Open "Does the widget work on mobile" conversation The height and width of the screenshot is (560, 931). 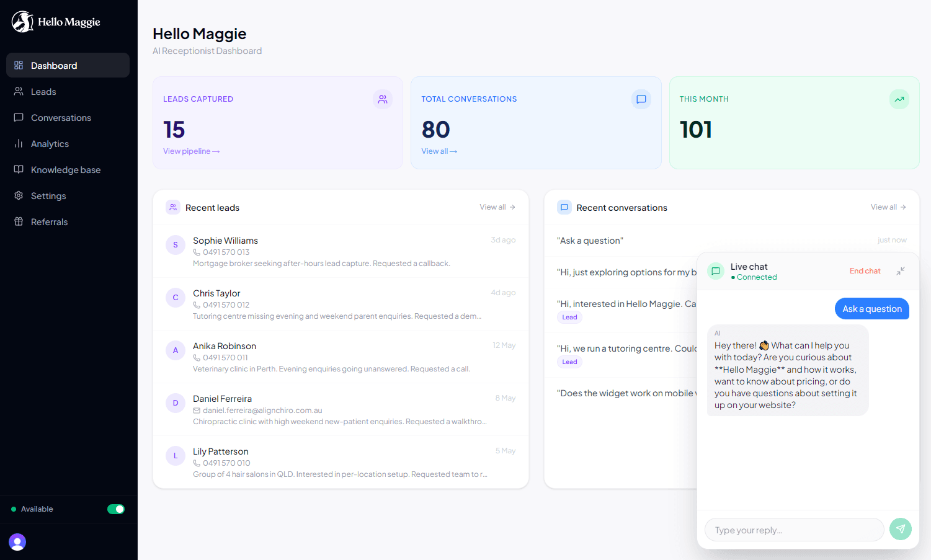[x=620, y=393]
